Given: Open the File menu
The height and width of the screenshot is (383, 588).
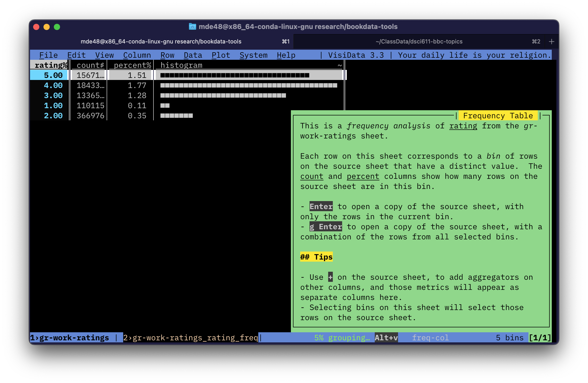Looking at the screenshot, I should [48, 55].
